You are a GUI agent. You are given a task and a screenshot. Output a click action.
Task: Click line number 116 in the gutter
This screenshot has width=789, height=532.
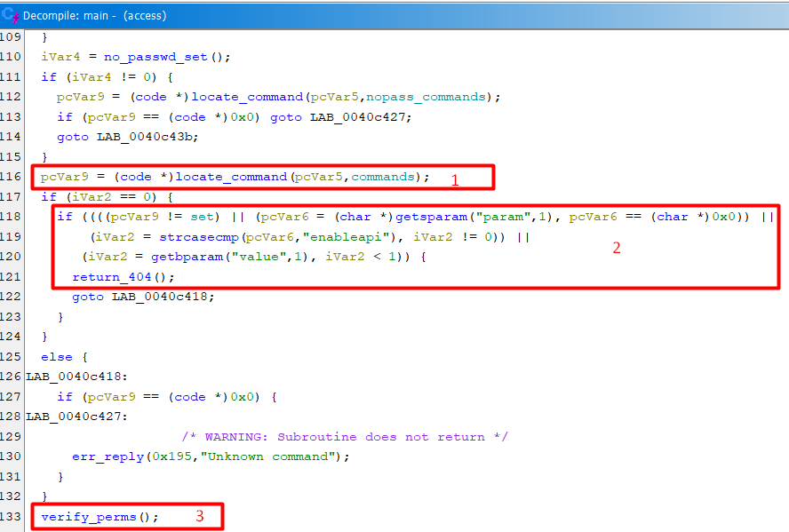pos(10,177)
